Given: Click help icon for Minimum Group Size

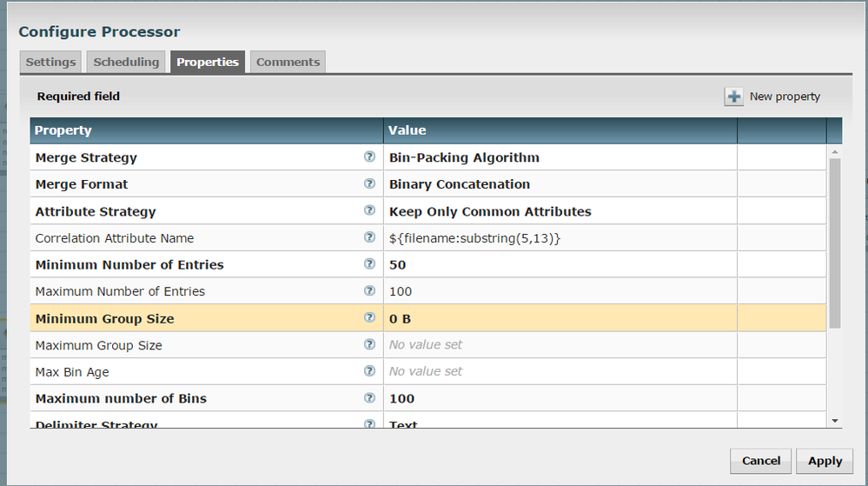Looking at the screenshot, I should [369, 318].
